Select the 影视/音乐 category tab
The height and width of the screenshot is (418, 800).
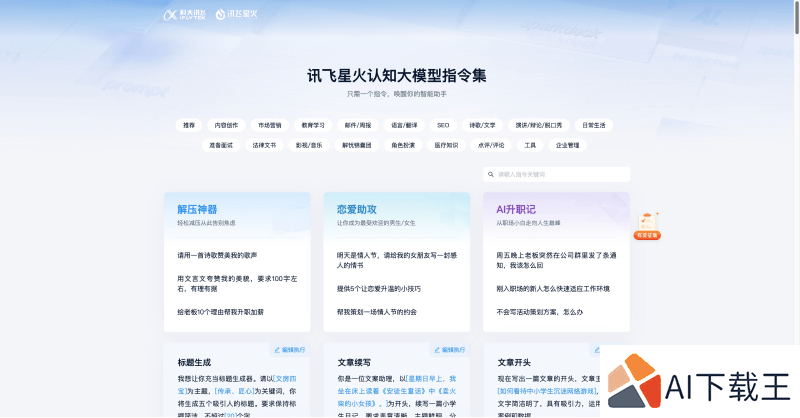coord(309,145)
